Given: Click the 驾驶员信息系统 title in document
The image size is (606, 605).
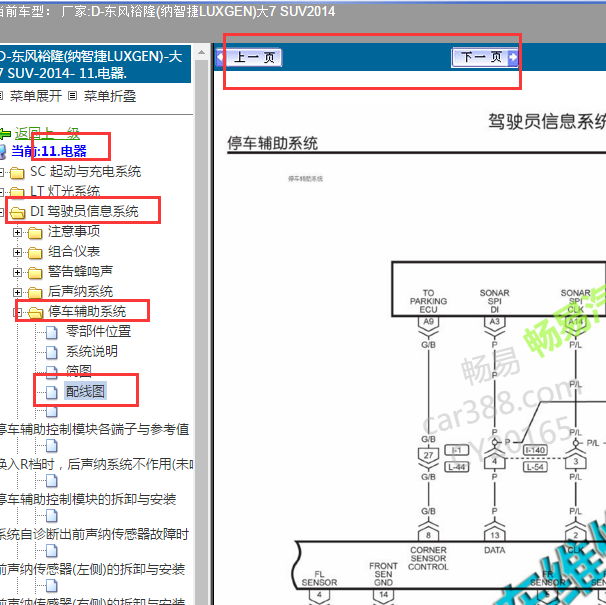Looking at the screenshot, I should coord(546,121).
